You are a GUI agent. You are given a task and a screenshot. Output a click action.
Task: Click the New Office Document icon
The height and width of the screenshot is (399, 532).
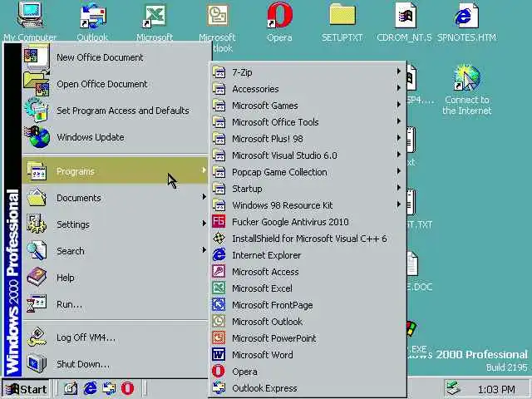(37, 57)
